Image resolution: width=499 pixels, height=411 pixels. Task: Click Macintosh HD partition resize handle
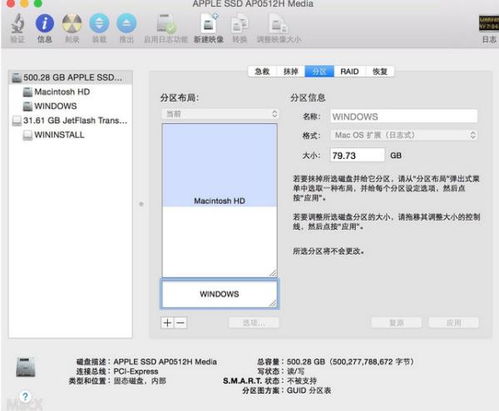tap(273, 273)
